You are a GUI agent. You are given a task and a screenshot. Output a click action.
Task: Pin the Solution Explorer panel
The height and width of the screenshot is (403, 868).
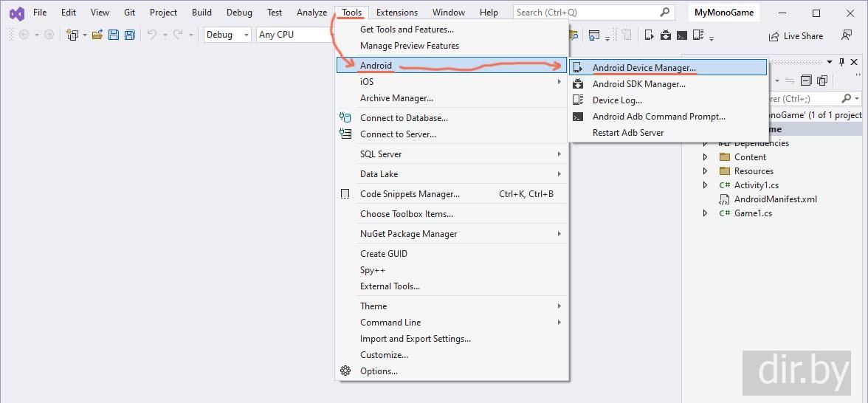[x=842, y=63]
